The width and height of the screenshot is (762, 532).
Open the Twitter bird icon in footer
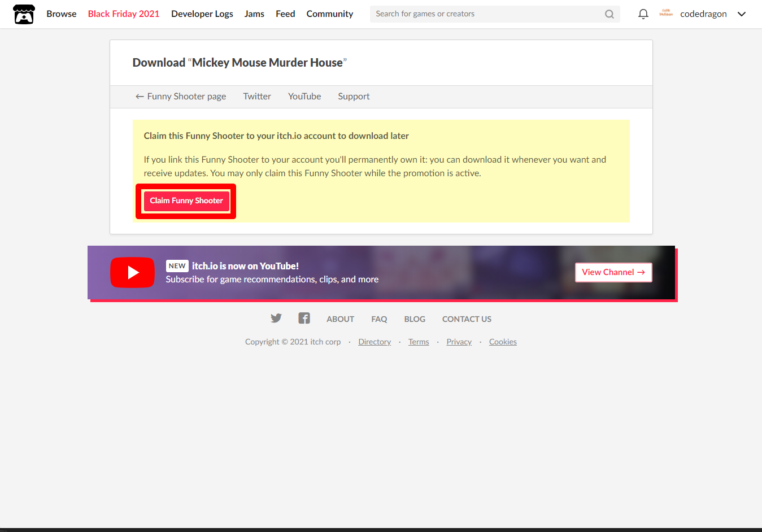(x=276, y=318)
